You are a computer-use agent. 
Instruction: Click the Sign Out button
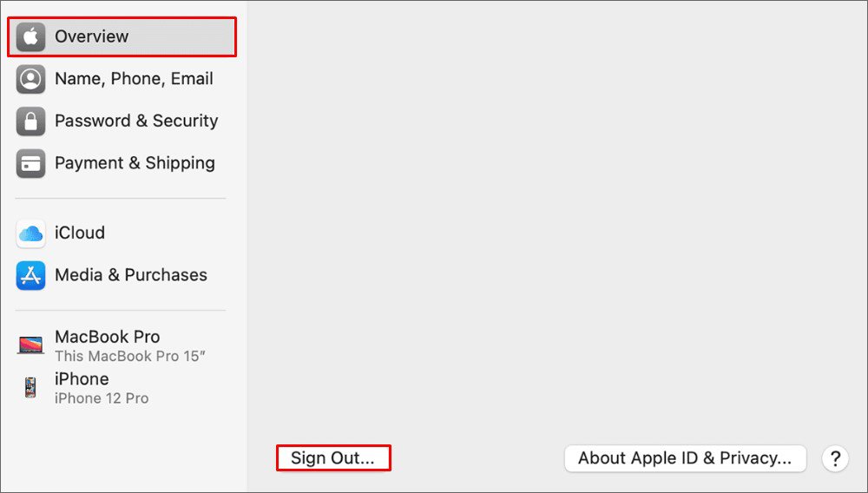[332, 458]
